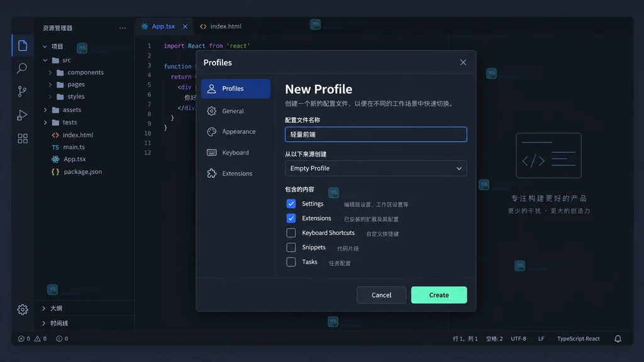Click the LF line ending indicator

click(x=541, y=339)
